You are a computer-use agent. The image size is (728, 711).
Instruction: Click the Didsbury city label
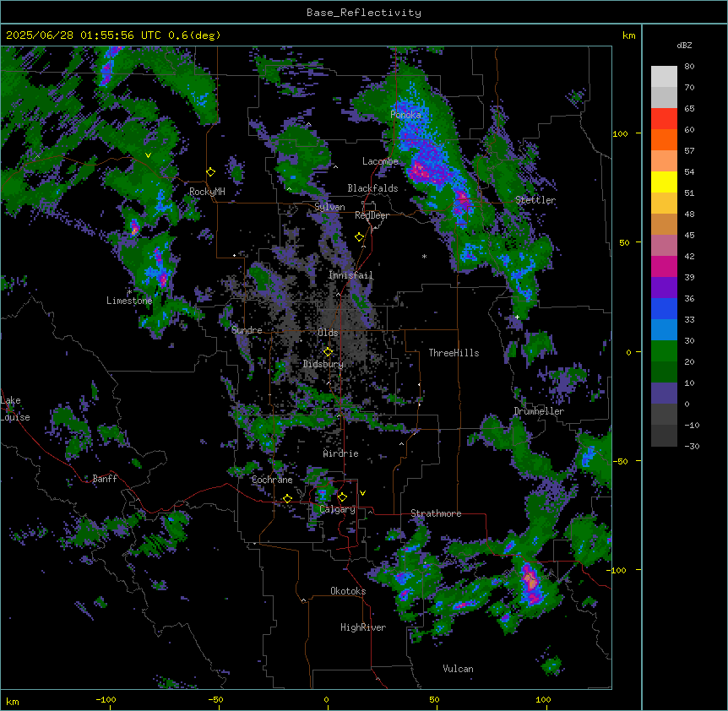323,364
